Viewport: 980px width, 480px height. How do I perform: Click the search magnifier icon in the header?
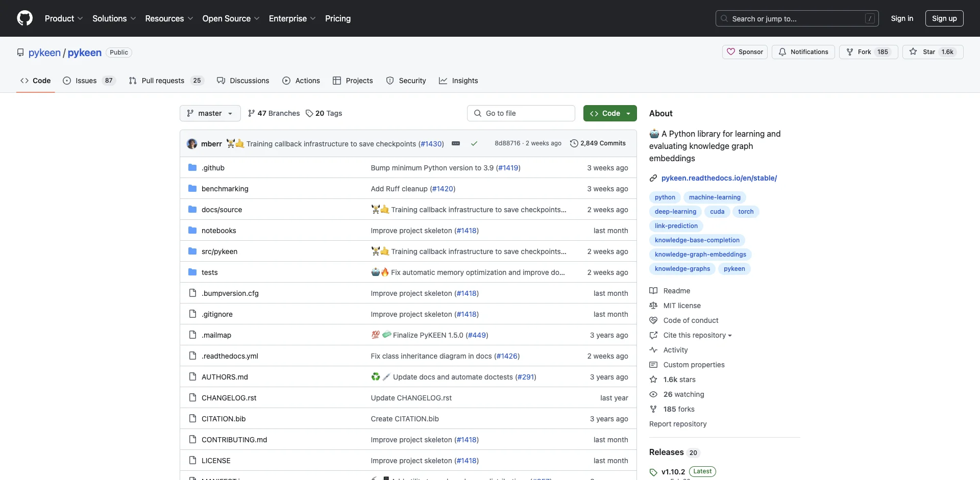tap(724, 19)
